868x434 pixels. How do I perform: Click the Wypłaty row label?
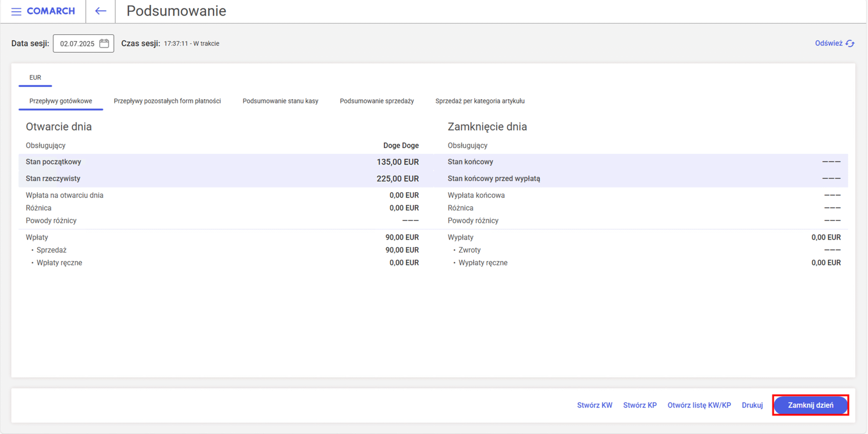[x=460, y=237]
